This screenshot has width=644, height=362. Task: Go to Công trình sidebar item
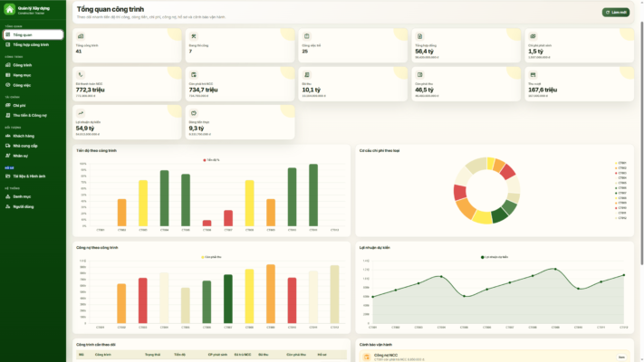[33, 65]
